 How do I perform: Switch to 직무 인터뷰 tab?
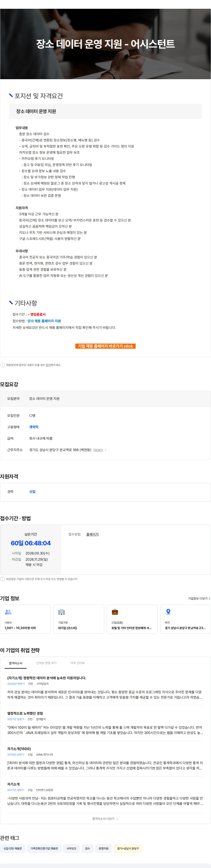pyautogui.click(x=77, y=663)
